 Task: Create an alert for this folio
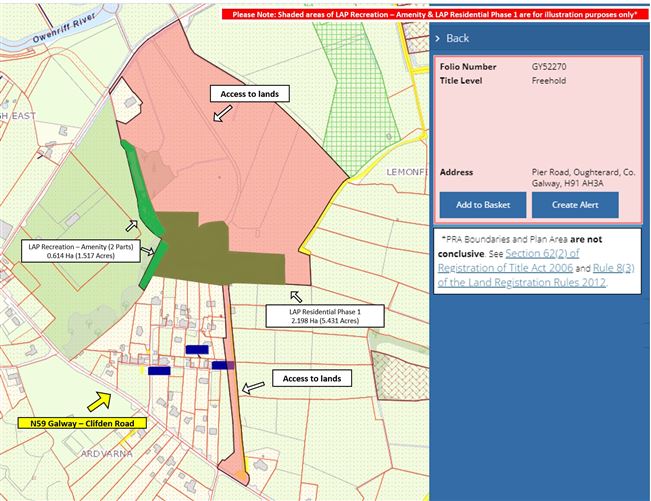pyautogui.click(x=575, y=205)
